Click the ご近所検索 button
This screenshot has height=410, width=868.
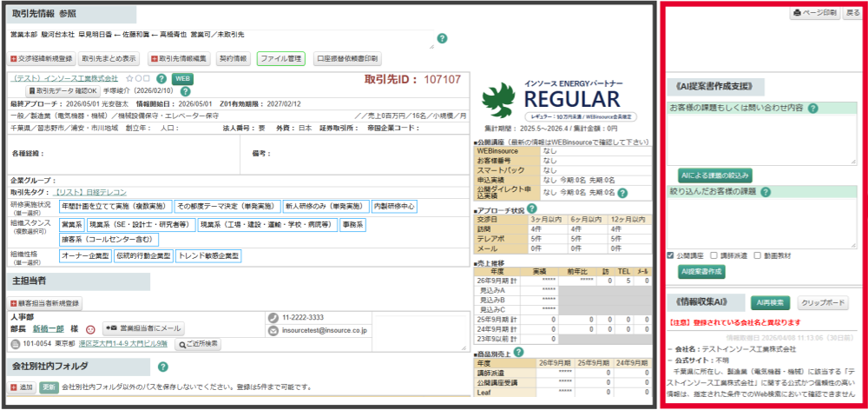(198, 344)
